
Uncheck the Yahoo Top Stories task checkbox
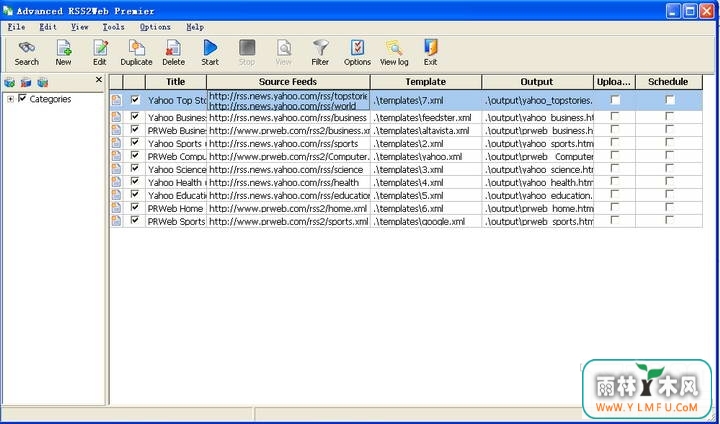135,99
